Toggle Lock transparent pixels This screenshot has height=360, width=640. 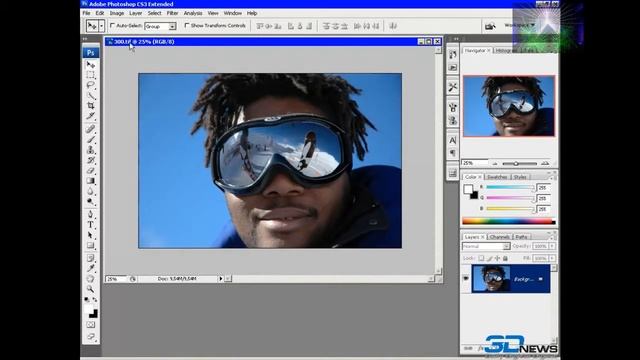pos(481,258)
